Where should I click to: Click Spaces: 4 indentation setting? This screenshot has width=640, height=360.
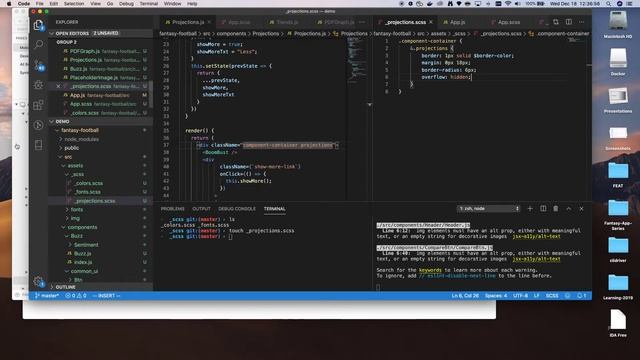(x=496, y=296)
